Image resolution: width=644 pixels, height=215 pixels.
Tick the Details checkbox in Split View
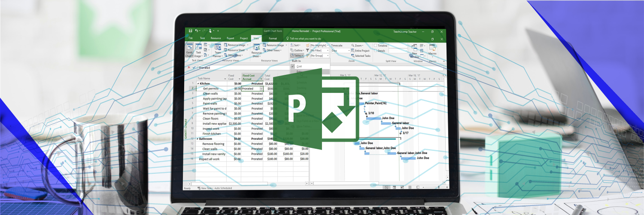click(x=376, y=50)
